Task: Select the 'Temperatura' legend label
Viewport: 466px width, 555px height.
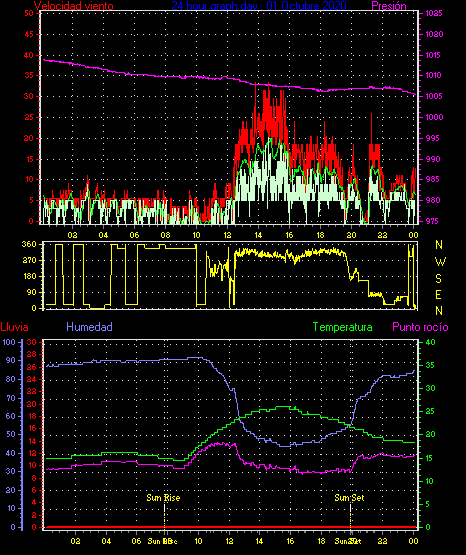Action: click(343, 327)
